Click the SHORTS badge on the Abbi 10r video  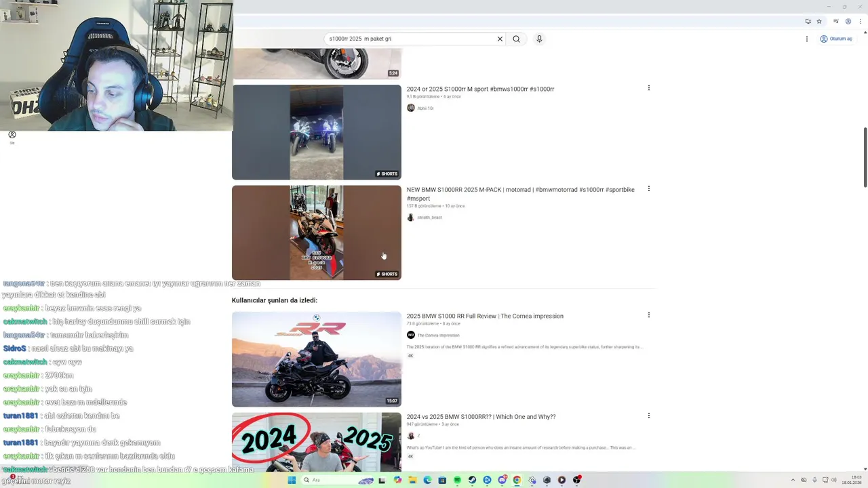pos(387,174)
